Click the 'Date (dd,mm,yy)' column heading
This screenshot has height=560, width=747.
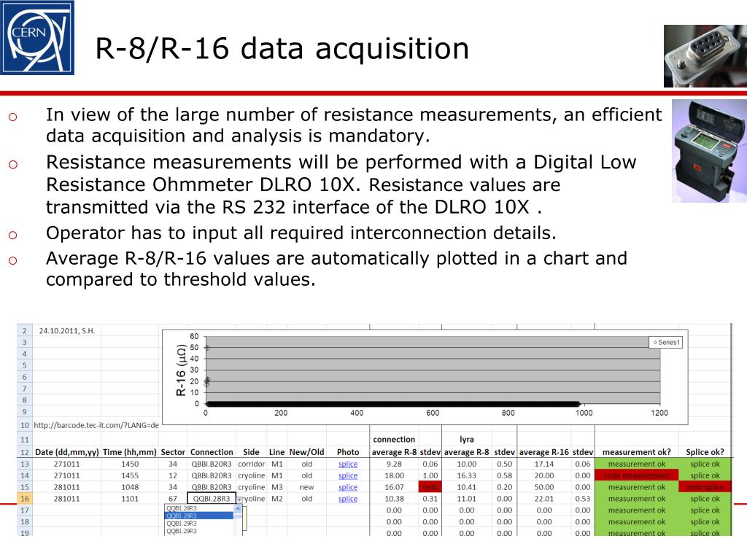click(x=66, y=452)
